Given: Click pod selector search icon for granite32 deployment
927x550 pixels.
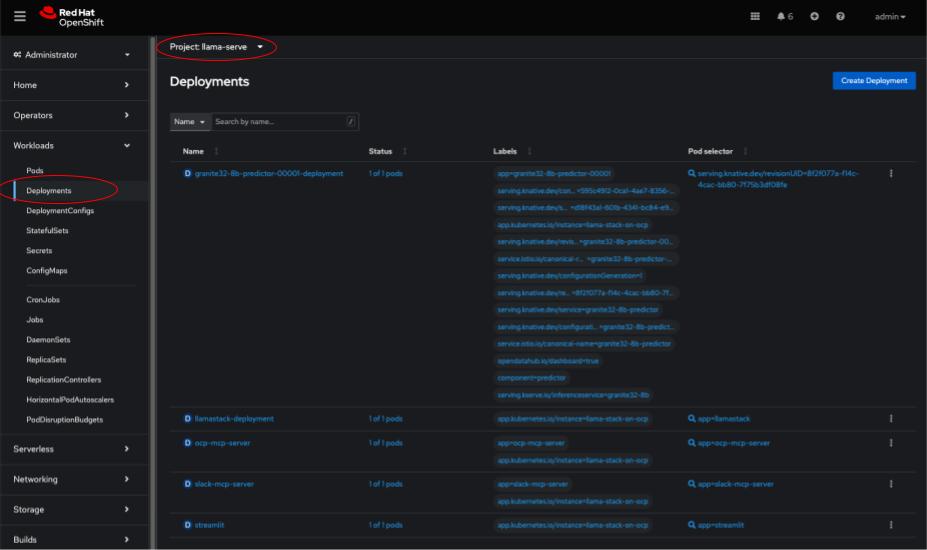Looking at the screenshot, I should click(692, 173).
